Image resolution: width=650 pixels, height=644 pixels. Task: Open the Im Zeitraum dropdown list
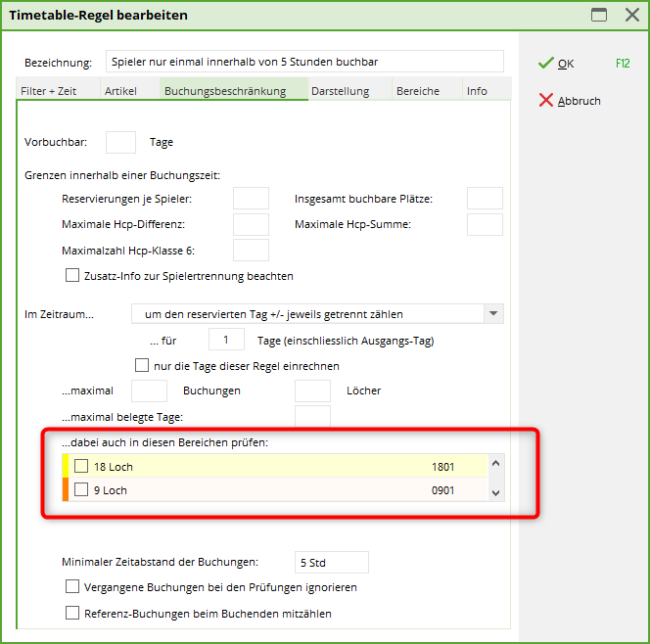(x=494, y=314)
